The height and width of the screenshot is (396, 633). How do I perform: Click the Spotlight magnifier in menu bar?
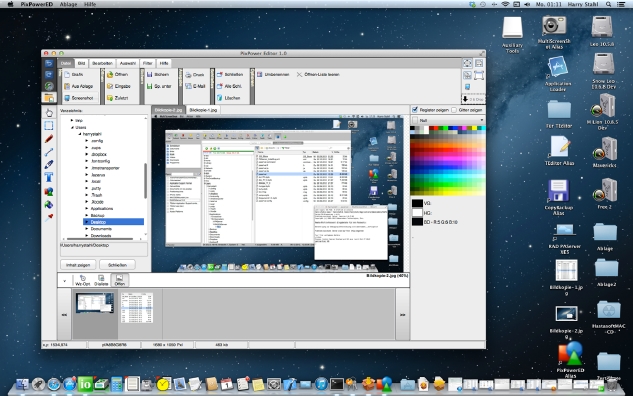click(608, 4)
